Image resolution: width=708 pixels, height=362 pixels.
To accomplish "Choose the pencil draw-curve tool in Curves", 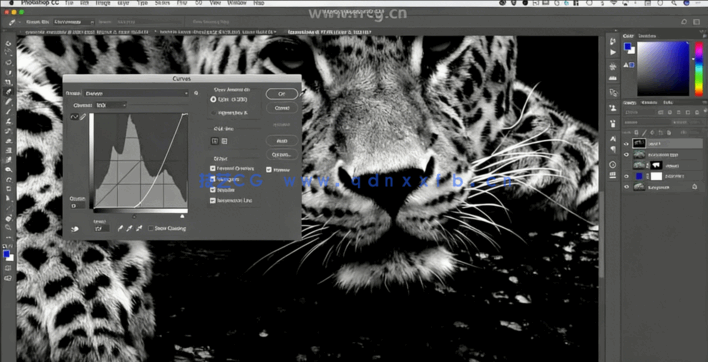I will point(83,117).
